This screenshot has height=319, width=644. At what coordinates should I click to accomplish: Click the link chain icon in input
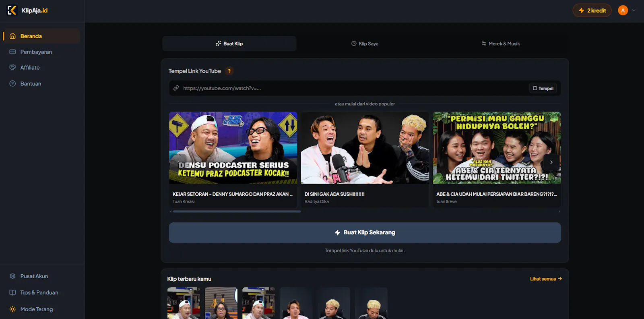pyautogui.click(x=176, y=88)
